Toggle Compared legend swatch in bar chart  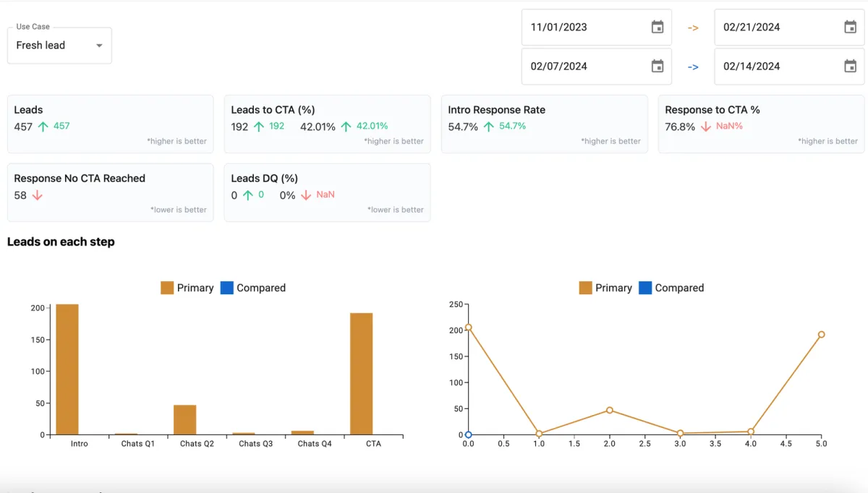(226, 288)
